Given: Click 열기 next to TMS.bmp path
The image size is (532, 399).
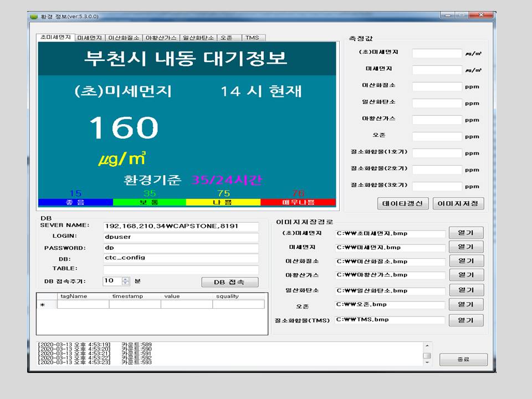Looking at the screenshot, I should coord(466,320).
